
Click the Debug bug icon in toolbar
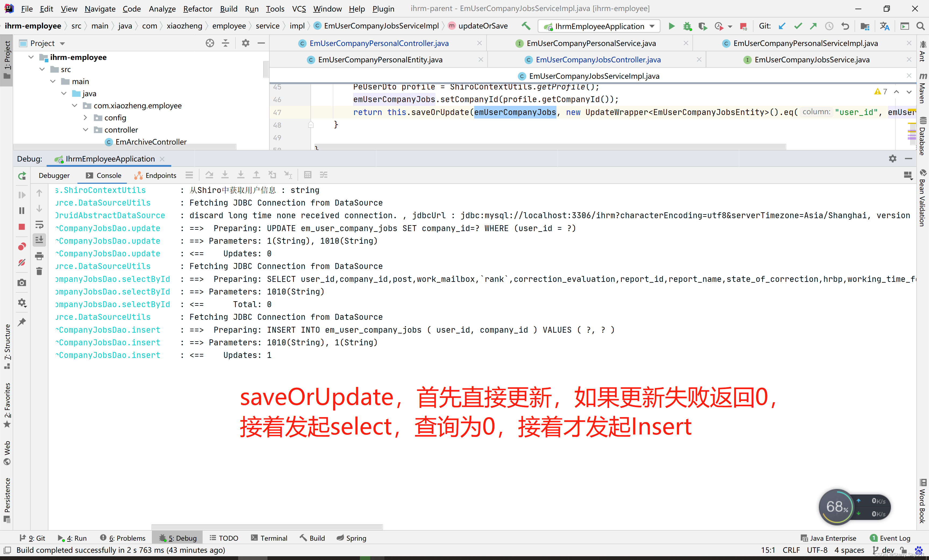pos(687,26)
